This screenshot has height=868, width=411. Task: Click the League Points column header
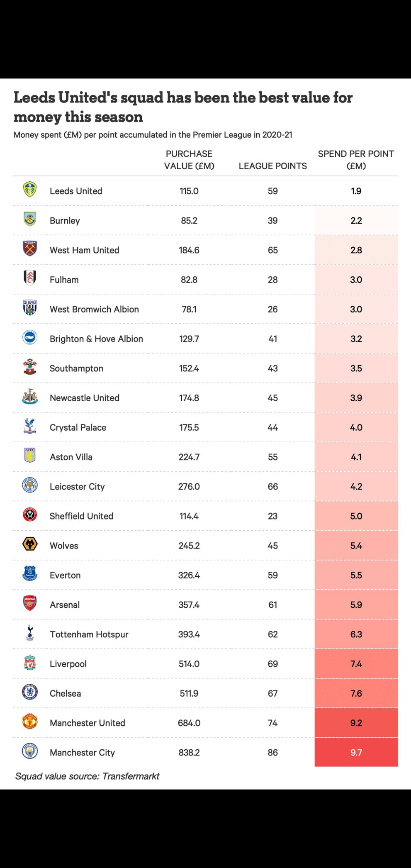click(x=273, y=166)
